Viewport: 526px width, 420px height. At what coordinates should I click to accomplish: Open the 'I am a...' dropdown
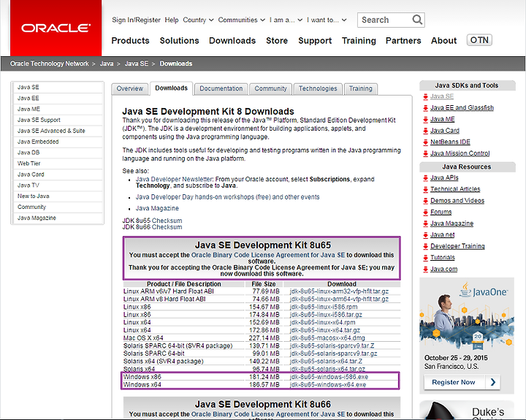click(x=286, y=20)
